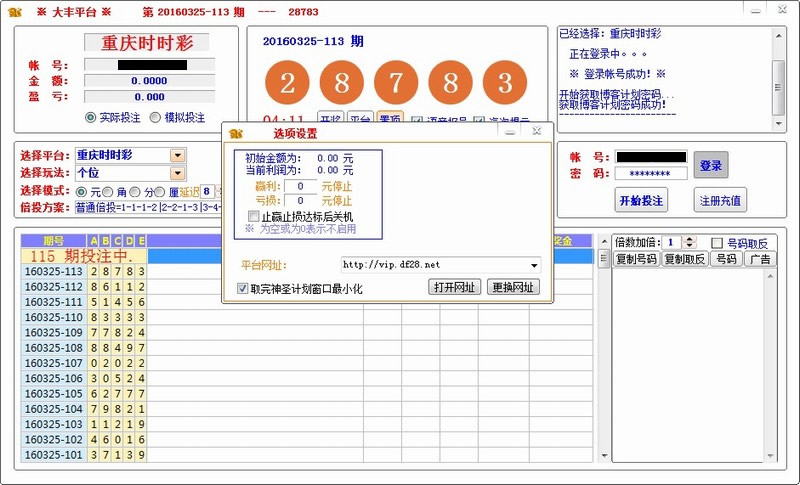Click the log panel scrollbar down arrow
The image size is (800, 485).
point(778,123)
